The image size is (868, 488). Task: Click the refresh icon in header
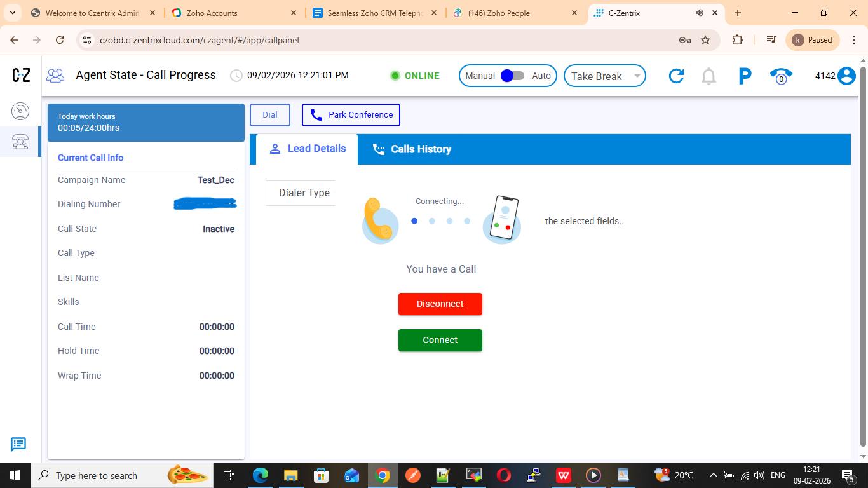click(x=676, y=76)
